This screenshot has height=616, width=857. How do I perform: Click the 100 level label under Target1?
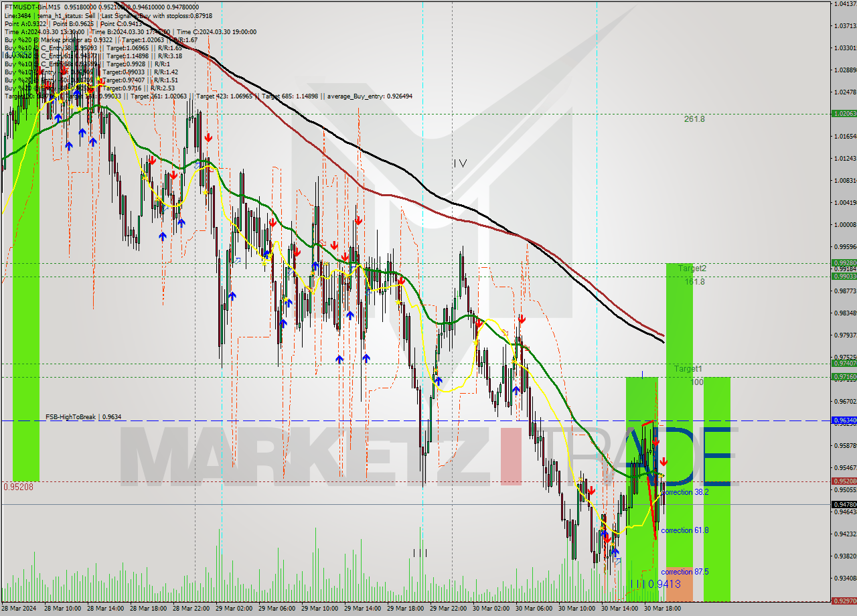pyautogui.click(x=697, y=382)
